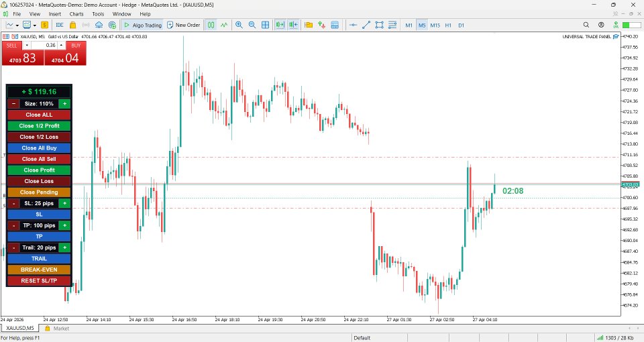Open New Order dialog

coord(184,25)
